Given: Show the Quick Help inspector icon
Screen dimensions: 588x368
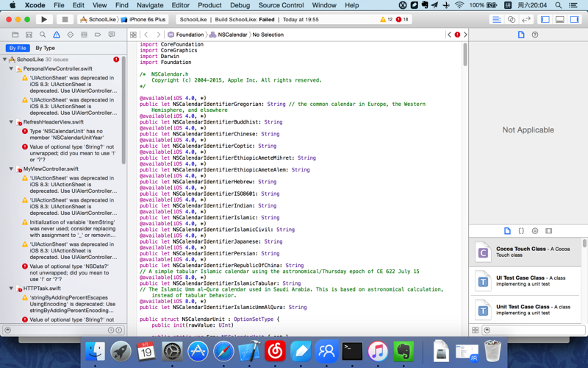Looking at the screenshot, I should (x=535, y=35).
